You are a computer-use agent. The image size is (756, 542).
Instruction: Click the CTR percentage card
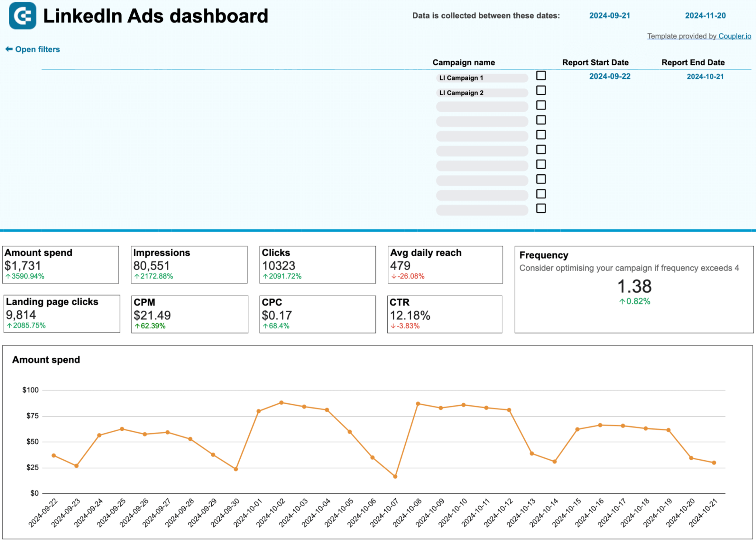click(444, 314)
